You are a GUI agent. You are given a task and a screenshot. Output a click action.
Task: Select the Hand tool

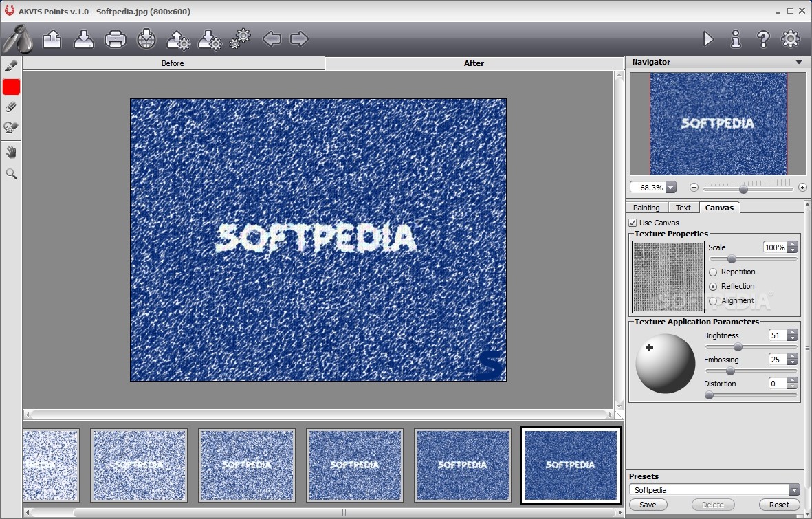(x=11, y=153)
